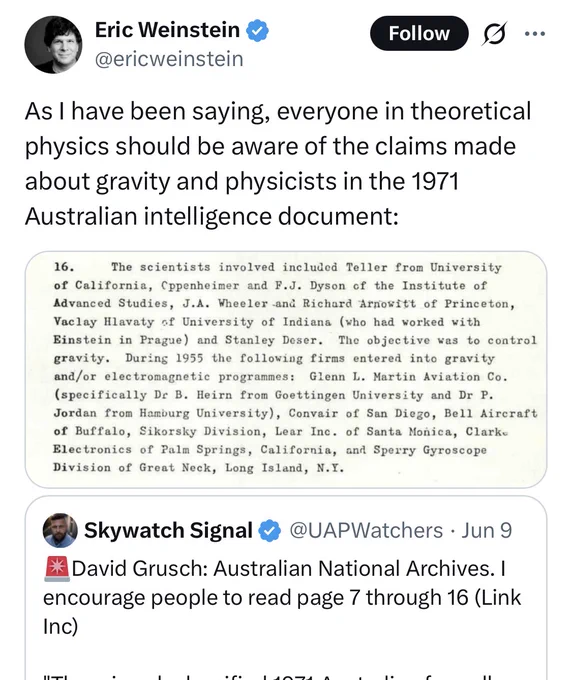
Task: Open the Eric Weinstein display name
Action: point(167,30)
